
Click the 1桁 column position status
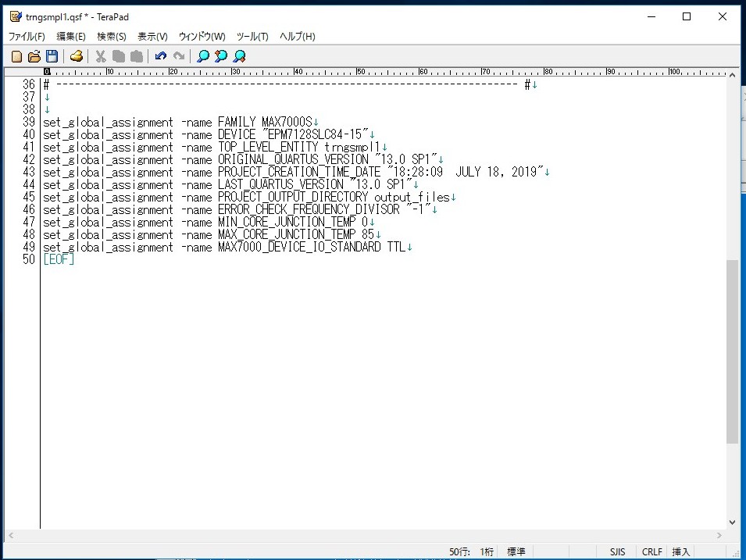point(487,552)
